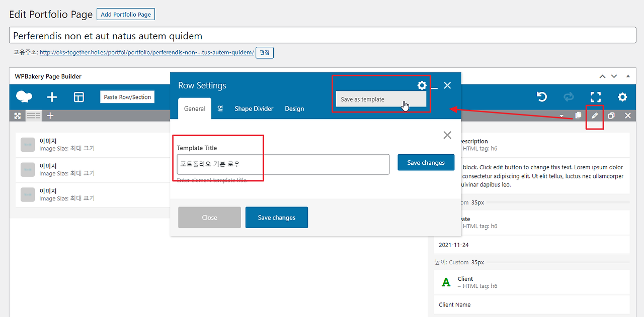The image size is (644, 317).
Task: Toggle the row collapse triangle arrow
Action: click(561, 116)
